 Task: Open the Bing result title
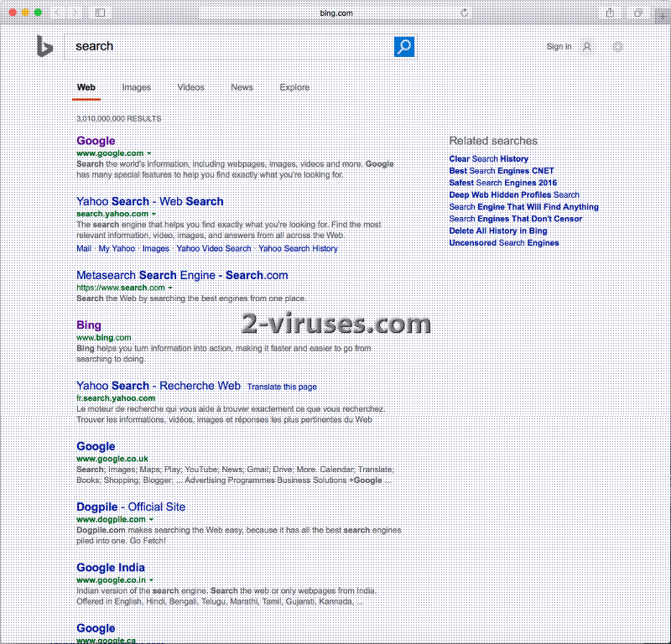pyautogui.click(x=89, y=325)
